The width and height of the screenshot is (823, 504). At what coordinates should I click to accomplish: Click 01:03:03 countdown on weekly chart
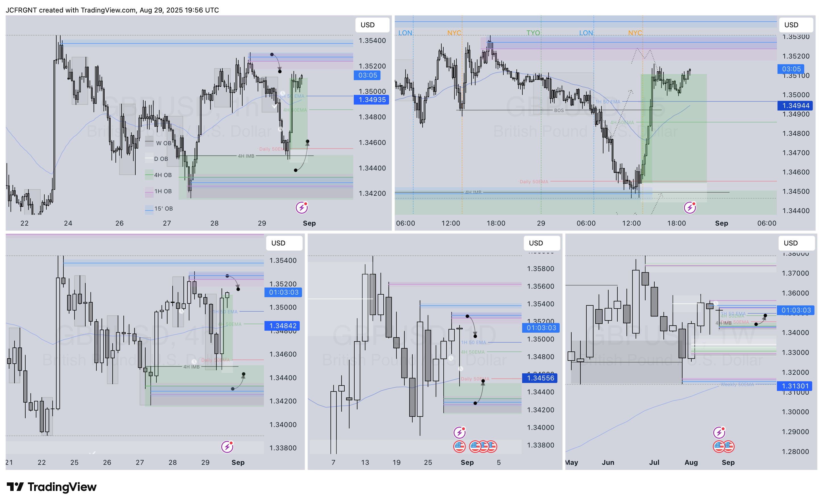[x=796, y=311]
